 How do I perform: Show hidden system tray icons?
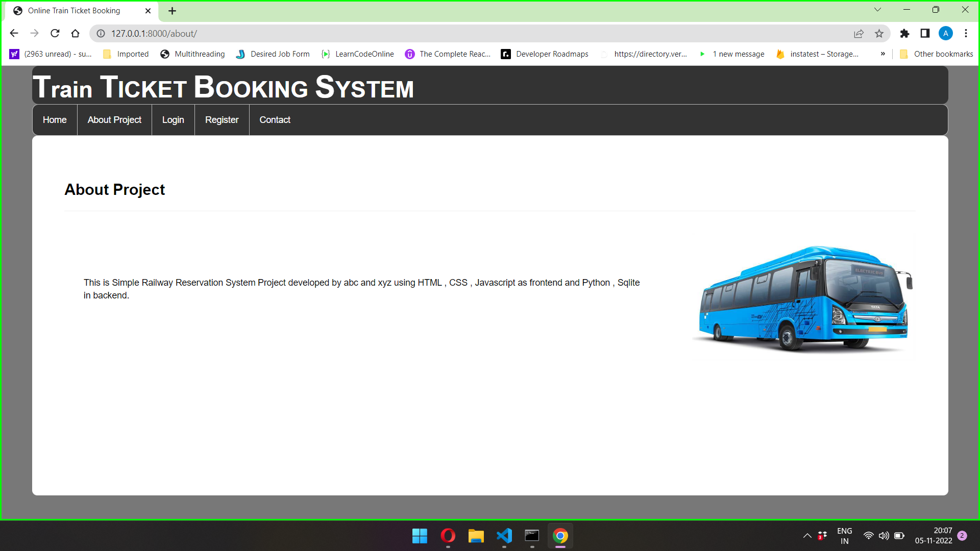pyautogui.click(x=807, y=536)
